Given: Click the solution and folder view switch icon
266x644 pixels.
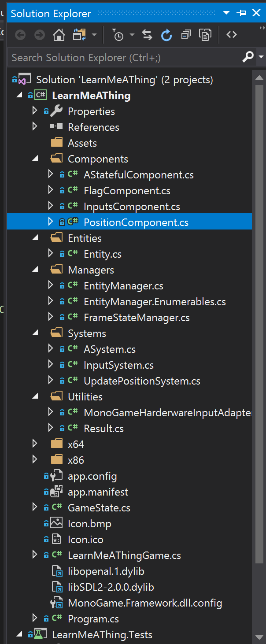Looking at the screenshot, I should [x=79, y=35].
